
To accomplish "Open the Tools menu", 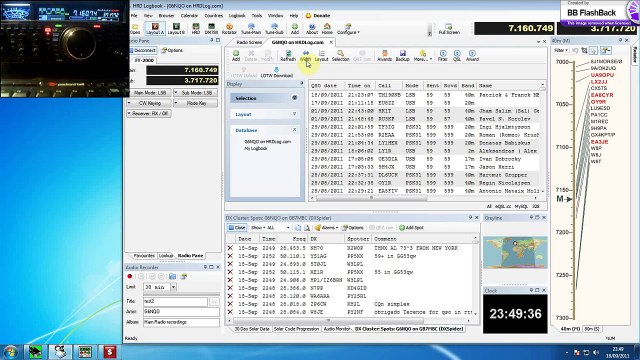I will click(257, 16).
